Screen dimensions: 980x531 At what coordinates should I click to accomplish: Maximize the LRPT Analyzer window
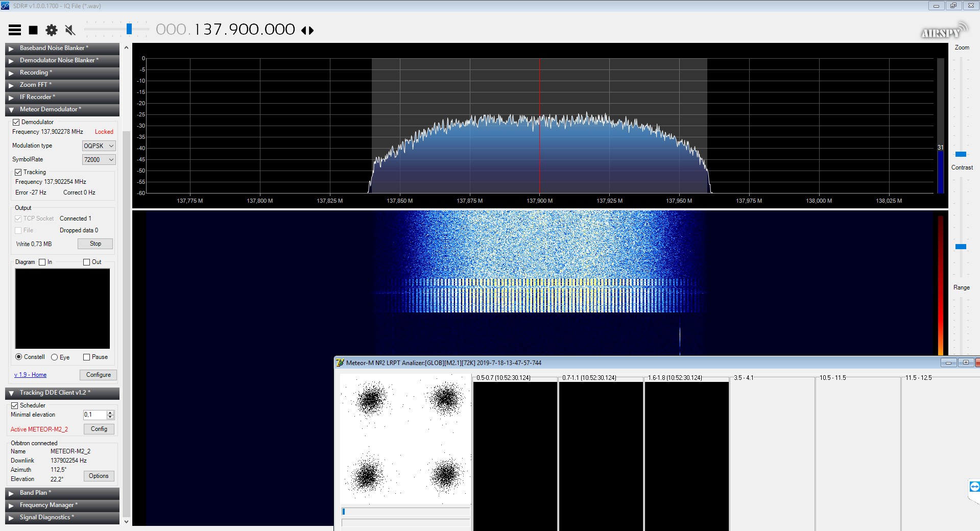click(x=965, y=363)
